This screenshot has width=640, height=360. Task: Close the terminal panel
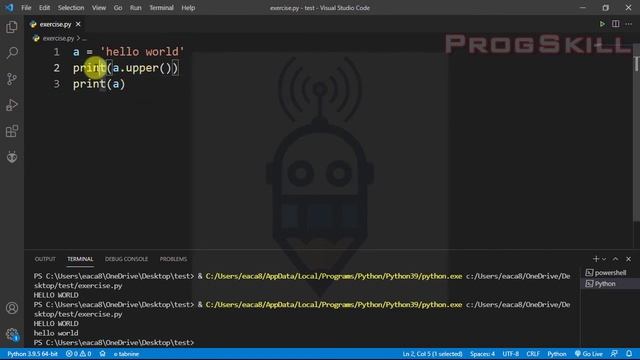[x=629, y=259]
